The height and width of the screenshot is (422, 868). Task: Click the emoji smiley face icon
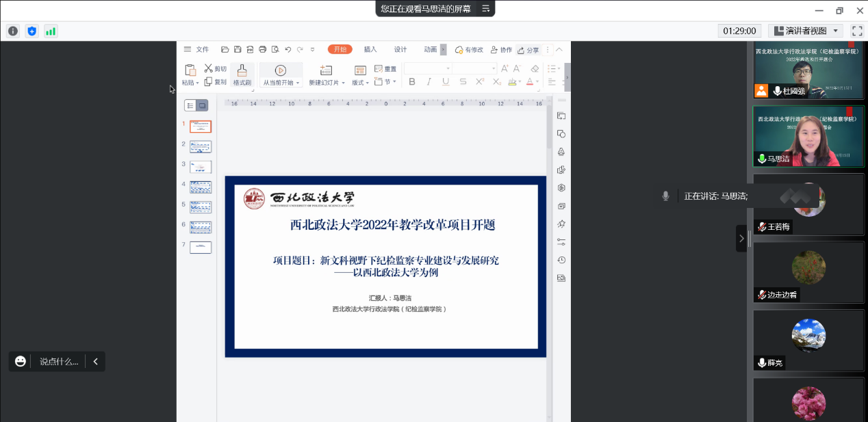click(21, 361)
